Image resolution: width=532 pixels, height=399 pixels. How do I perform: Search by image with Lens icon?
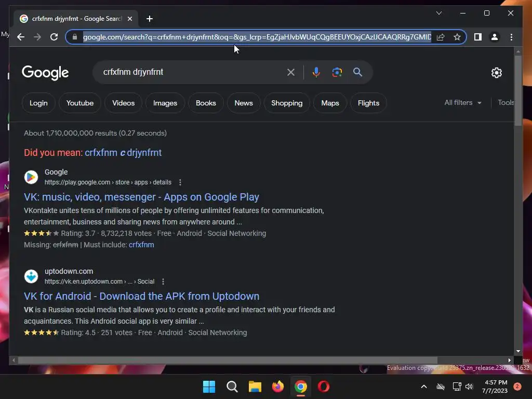tap(337, 72)
